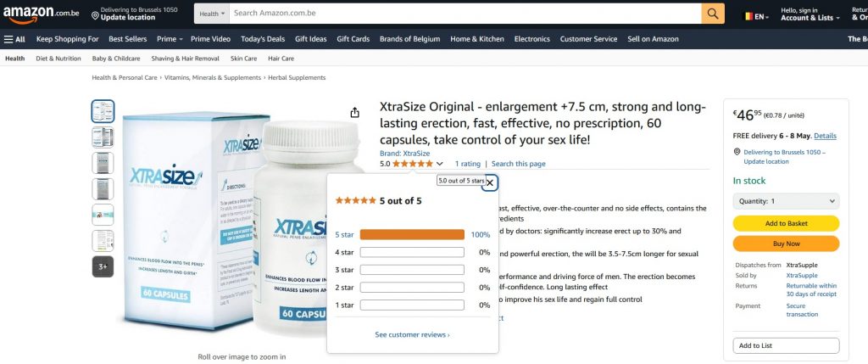868x364 pixels.
Task: Click the 5 star rating bar
Action: [412, 235]
